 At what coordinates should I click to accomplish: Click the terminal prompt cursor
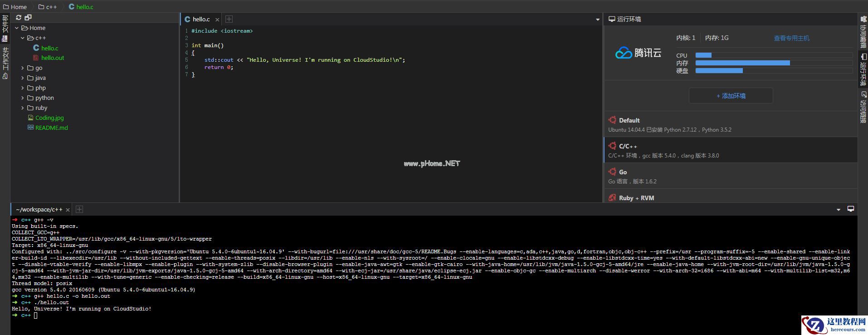[x=35, y=315]
